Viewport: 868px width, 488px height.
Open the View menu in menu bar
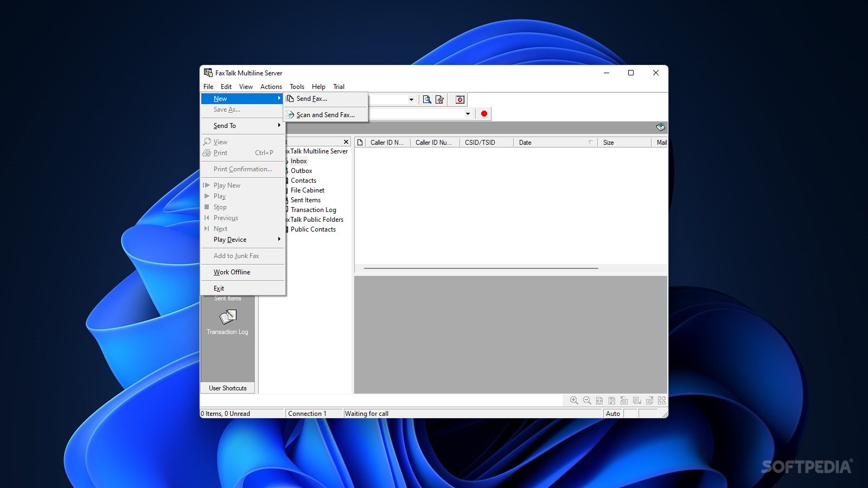pos(246,87)
